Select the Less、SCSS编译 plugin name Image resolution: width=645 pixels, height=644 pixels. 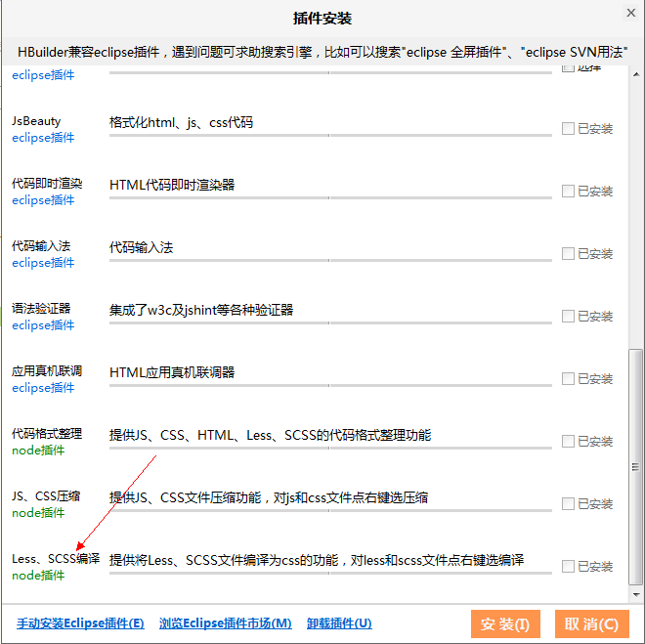[56, 558]
